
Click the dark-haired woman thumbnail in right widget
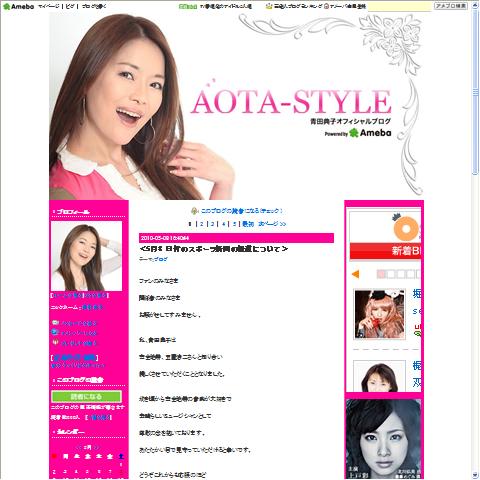[x=379, y=376]
